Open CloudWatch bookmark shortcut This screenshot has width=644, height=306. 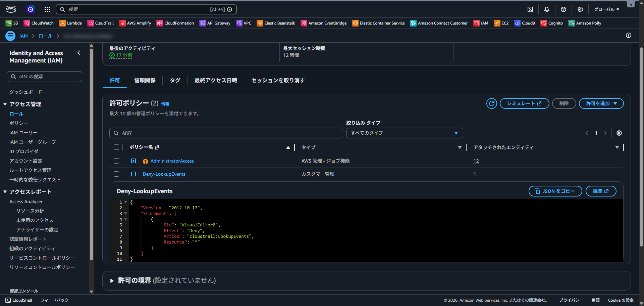pos(39,23)
